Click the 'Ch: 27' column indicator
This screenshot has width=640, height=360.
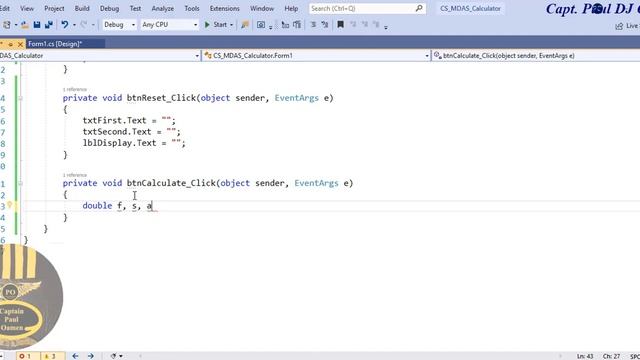tap(611, 356)
